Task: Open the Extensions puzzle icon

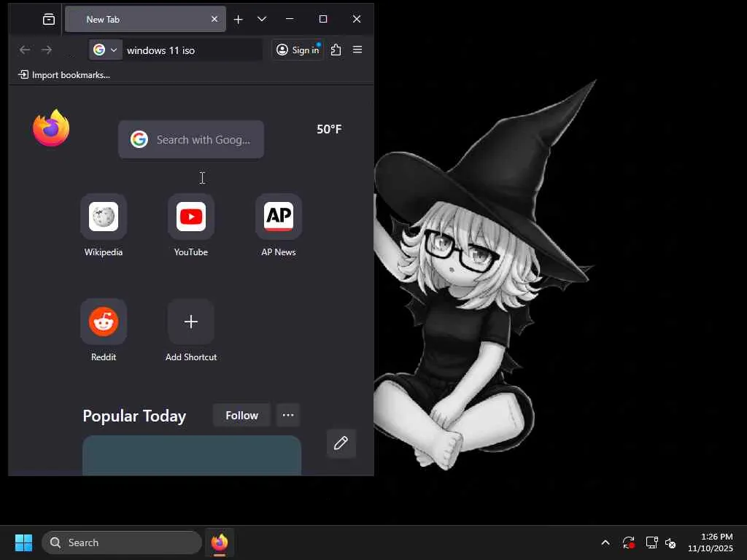Action: pos(336,50)
